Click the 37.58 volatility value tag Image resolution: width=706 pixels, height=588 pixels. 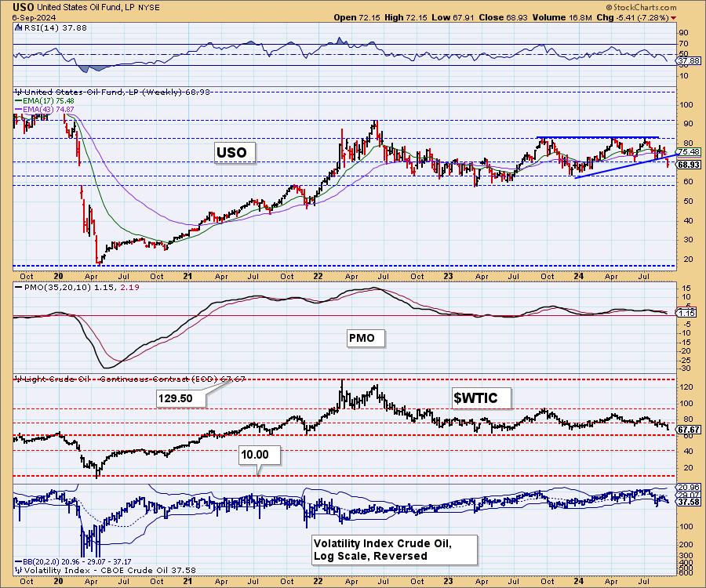[689, 502]
